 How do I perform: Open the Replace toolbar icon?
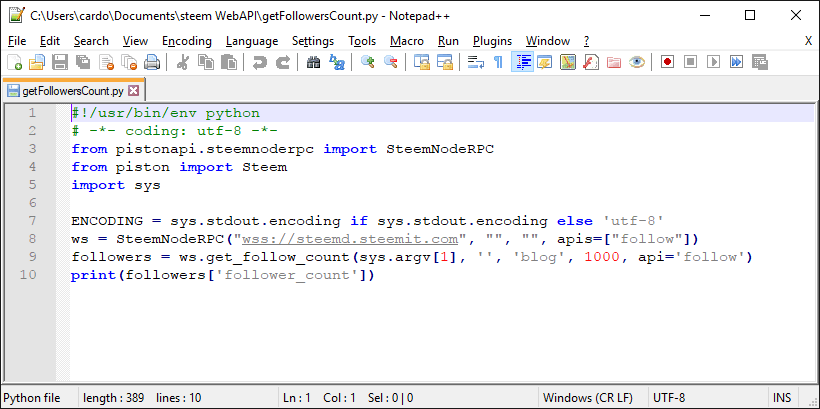point(336,62)
